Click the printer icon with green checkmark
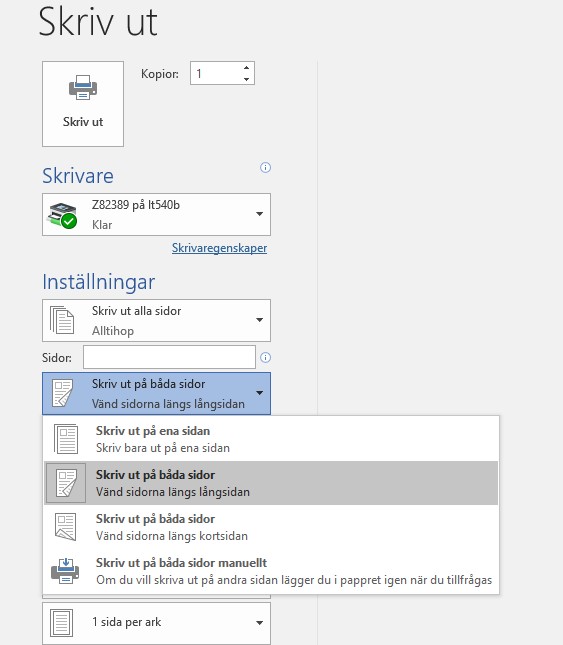Viewport: 563px width, 645px height. [63, 215]
